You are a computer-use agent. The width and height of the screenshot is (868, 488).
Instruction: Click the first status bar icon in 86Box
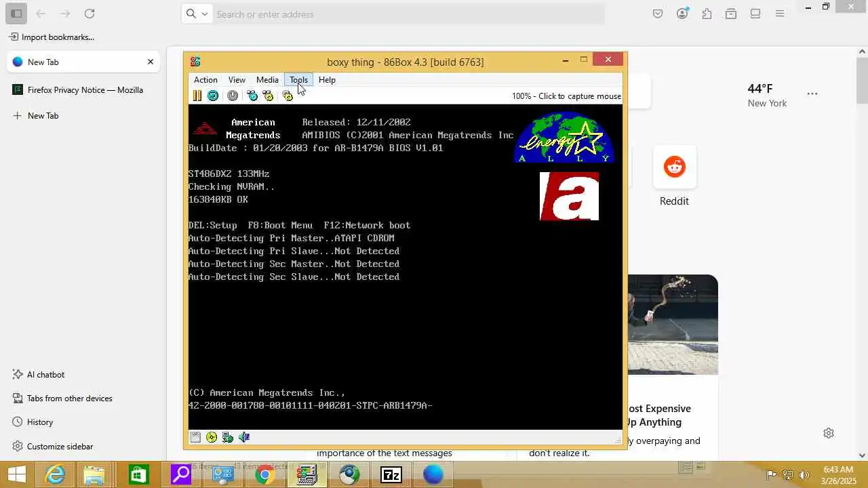click(x=195, y=437)
